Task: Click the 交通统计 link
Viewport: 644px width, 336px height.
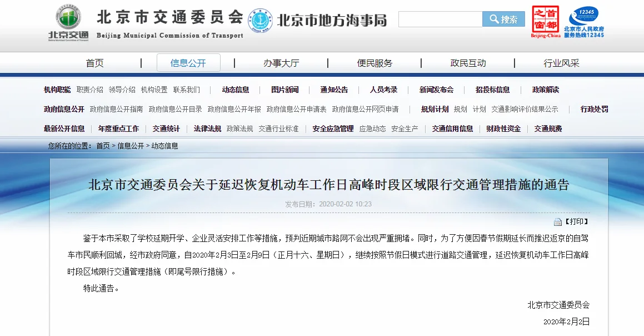Action: (x=167, y=128)
